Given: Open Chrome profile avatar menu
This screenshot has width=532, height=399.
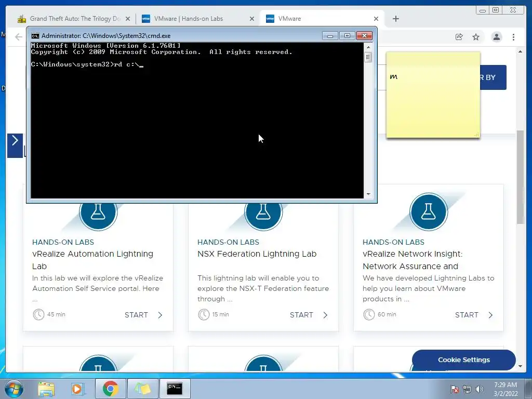Looking at the screenshot, I should [x=497, y=37].
